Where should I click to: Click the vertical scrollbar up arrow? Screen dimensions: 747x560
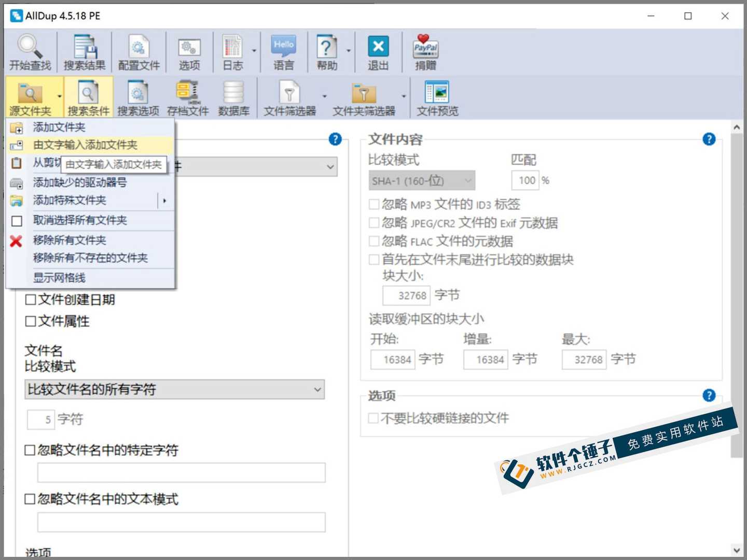coord(737,127)
